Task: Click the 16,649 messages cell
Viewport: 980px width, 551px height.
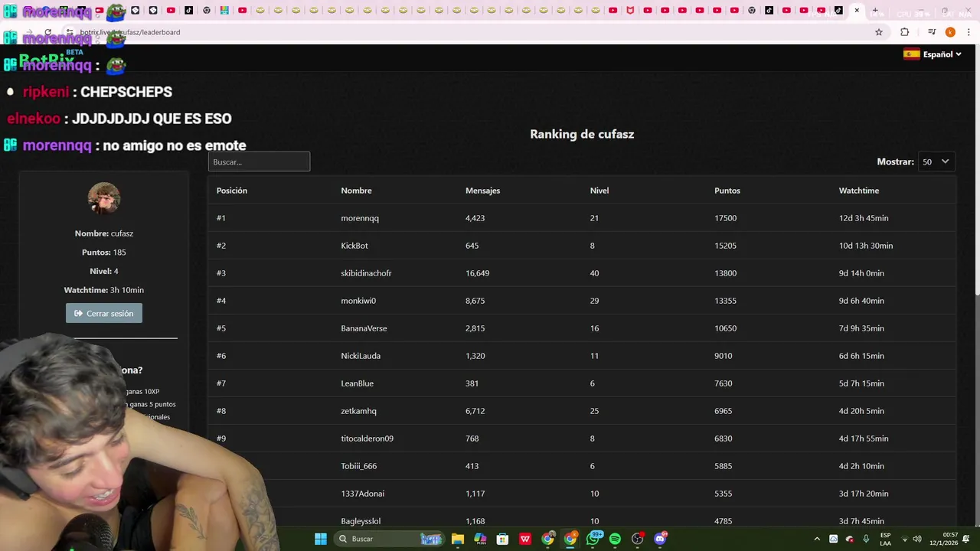Action: click(x=477, y=273)
